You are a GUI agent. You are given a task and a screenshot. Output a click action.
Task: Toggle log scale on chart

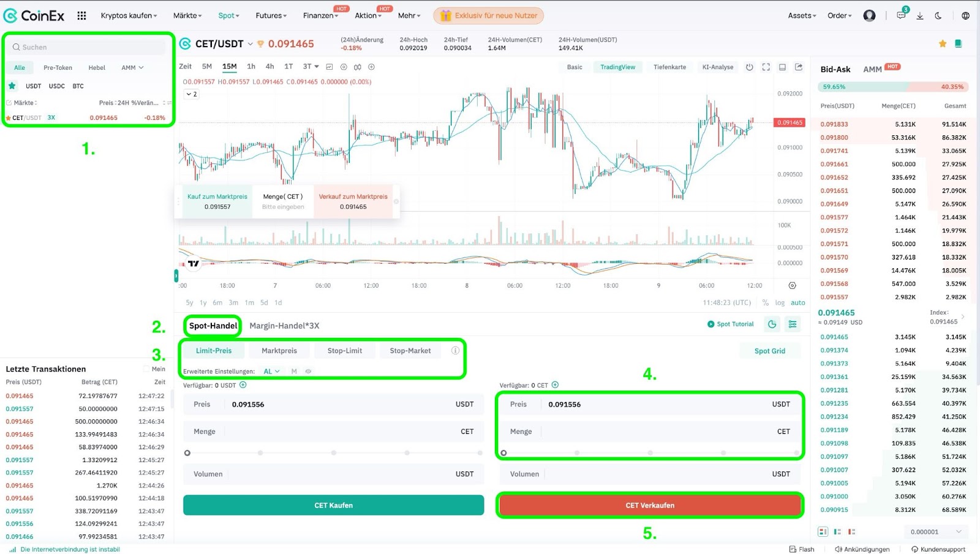point(780,302)
